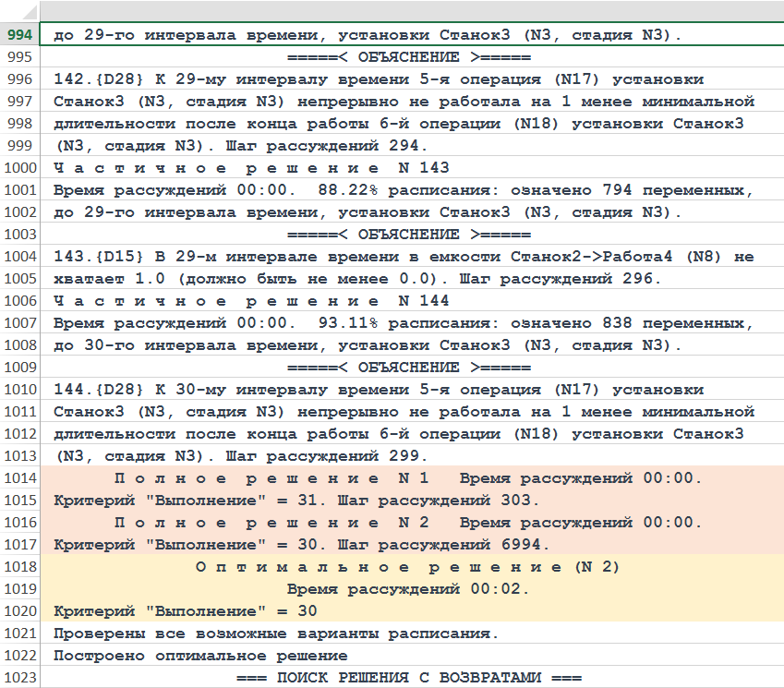The height and width of the screenshot is (688, 784).
Task: Click row number 1000 header
Action: tap(20, 168)
